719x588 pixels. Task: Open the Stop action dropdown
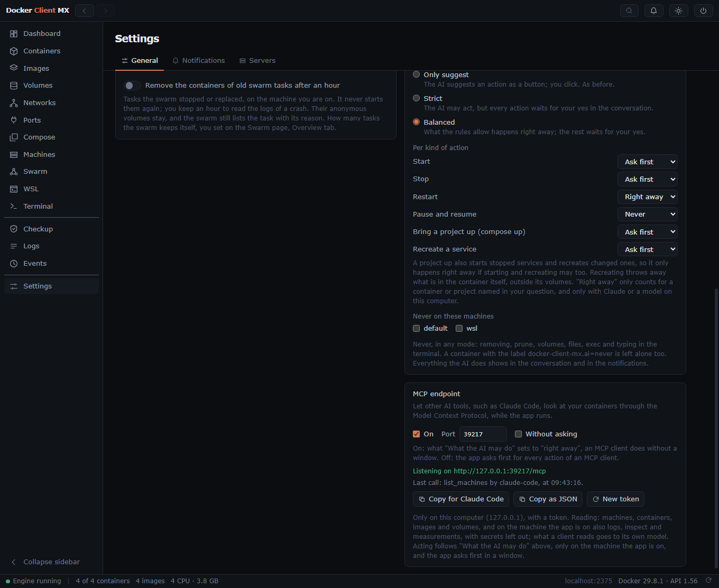648,179
